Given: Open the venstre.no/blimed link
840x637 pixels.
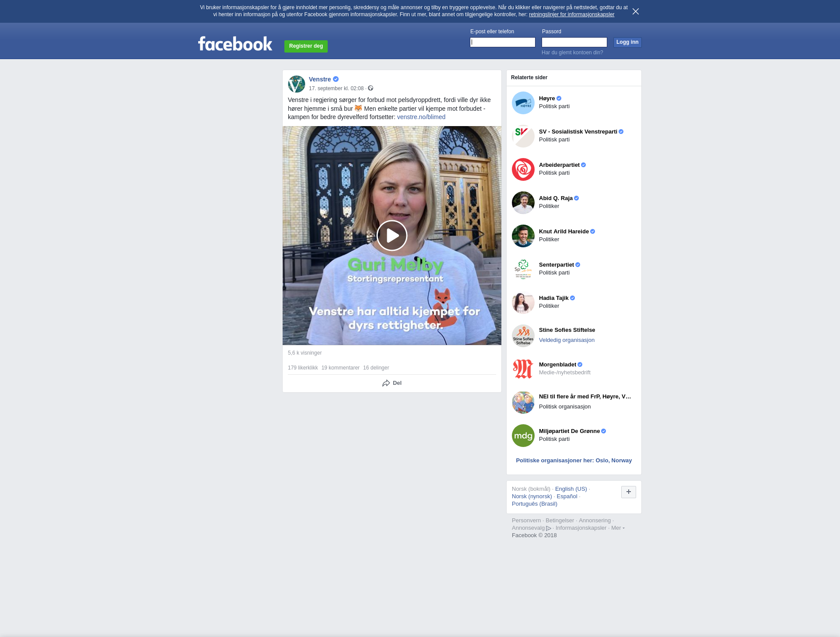Looking at the screenshot, I should pyautogui.click(x=421, y=117).
